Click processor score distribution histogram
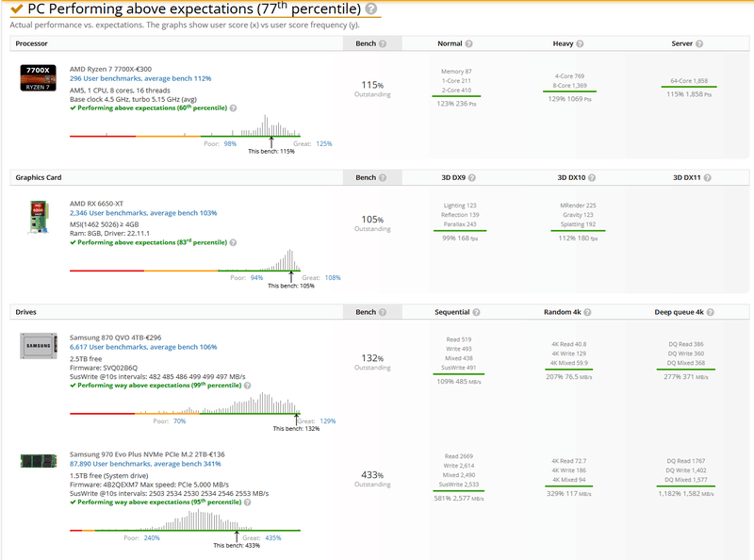The width and height of the screenshot is (754, 560). (x=185, y=126)
